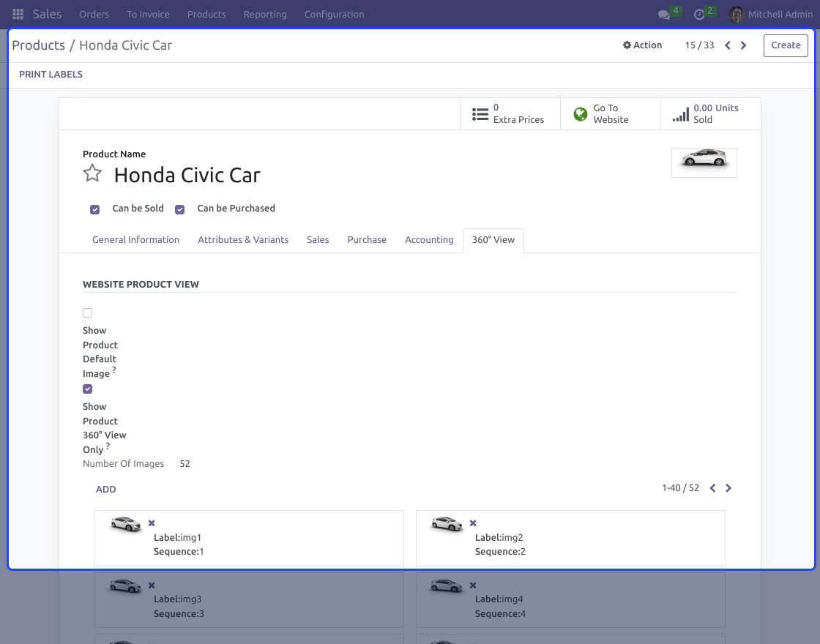The image size is (820, 644).
Task: Click the Create button
Action: point(786,45)
